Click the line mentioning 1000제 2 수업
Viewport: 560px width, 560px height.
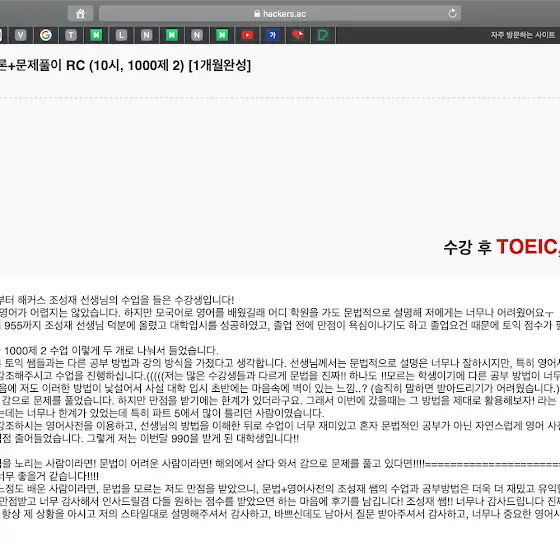pyautogui.click(x=109, y=350)
